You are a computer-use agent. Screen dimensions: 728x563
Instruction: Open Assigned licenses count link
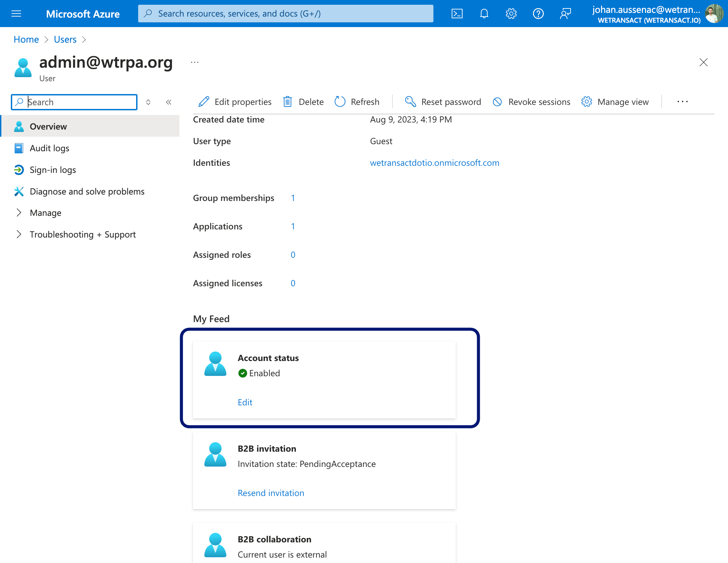pyautogui.click(x=293, y=283)
